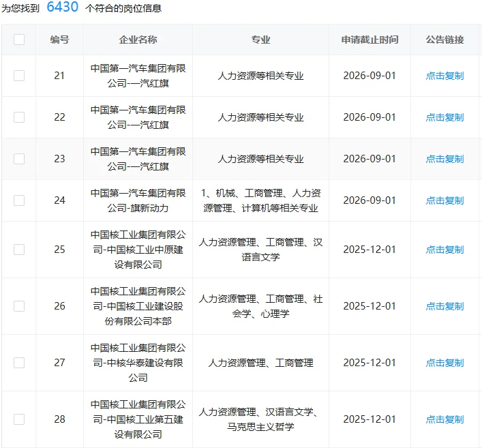Click major cell mentioning 马克思主义哲学
The image size is (482, 448).
(260, 419)
